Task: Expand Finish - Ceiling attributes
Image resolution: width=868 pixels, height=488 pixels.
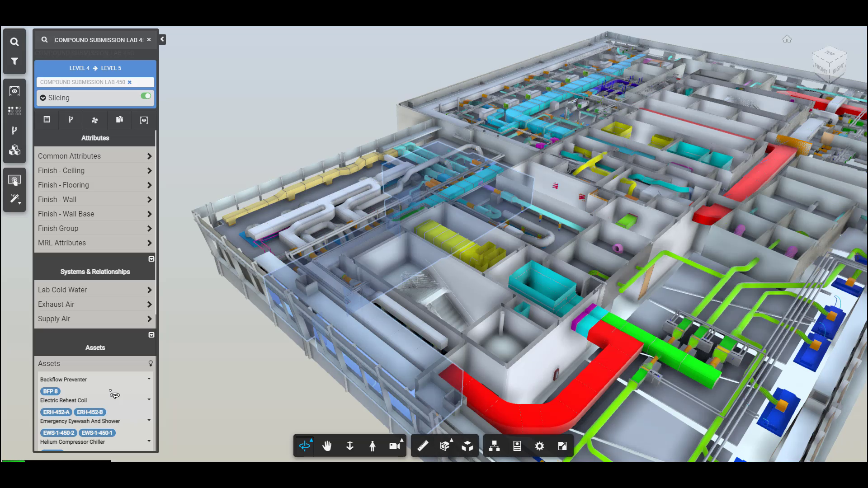Action: point(95,170)
